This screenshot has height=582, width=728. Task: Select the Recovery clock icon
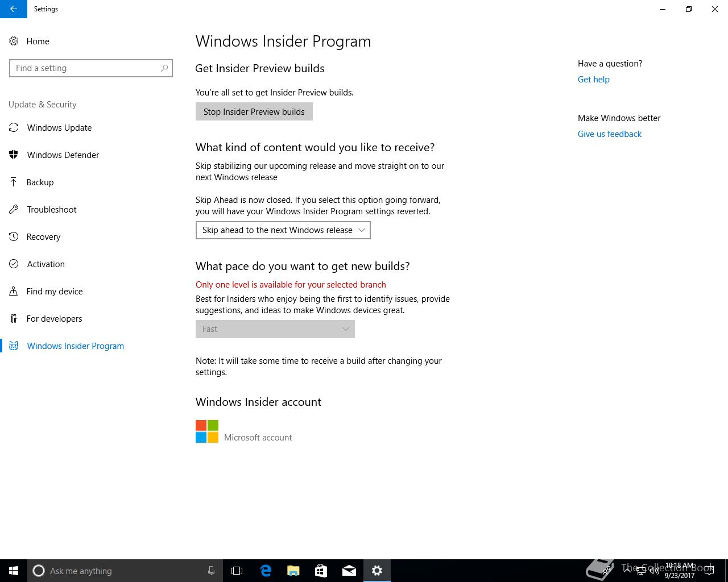[14, 236]
